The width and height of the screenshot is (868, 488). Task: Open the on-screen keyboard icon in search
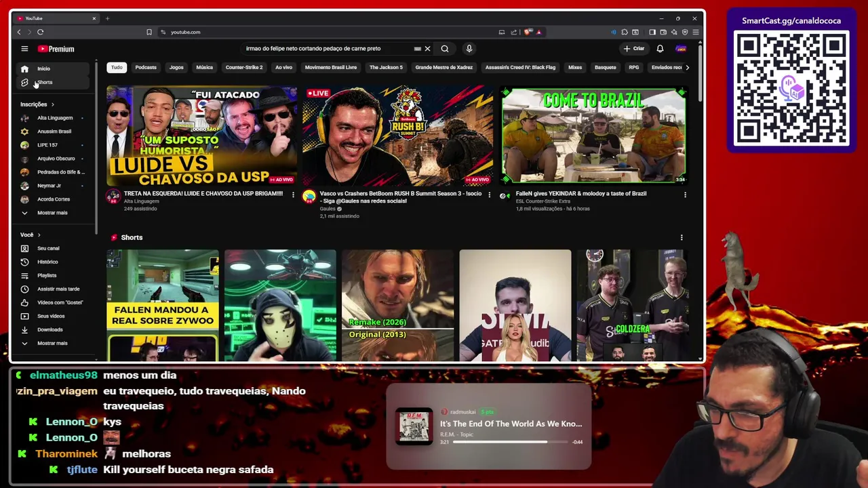[417, 49]
